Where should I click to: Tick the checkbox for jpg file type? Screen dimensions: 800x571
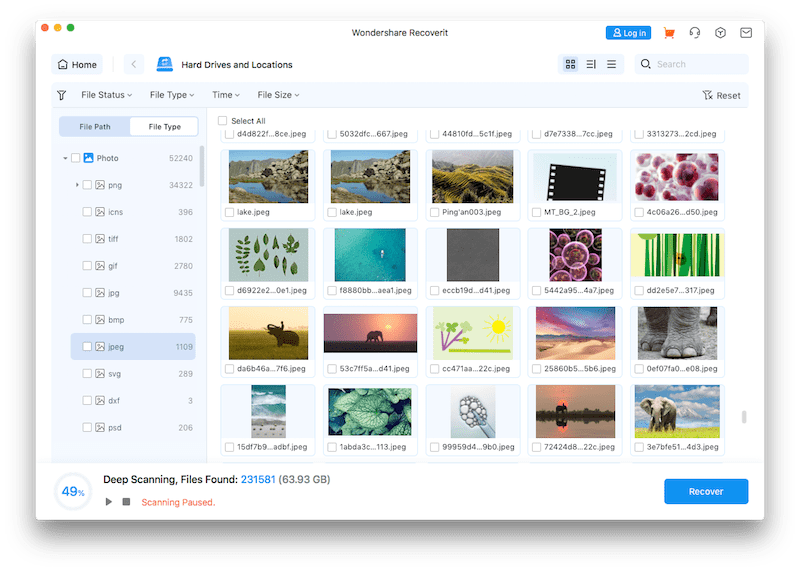pos(87,294)
